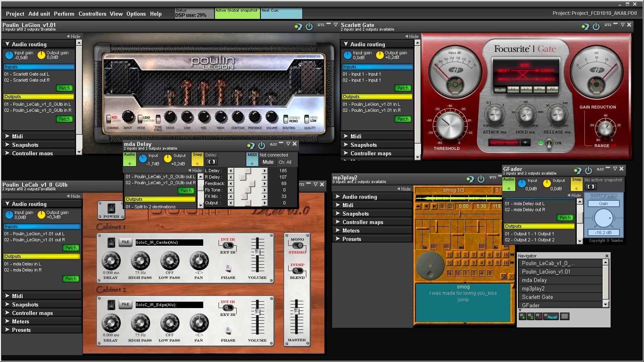The height and width of the screenshot is (362, 644).
Task: Click the Scarlett Gate power icon
Action: pyautogui.click(x=596, y=27)
